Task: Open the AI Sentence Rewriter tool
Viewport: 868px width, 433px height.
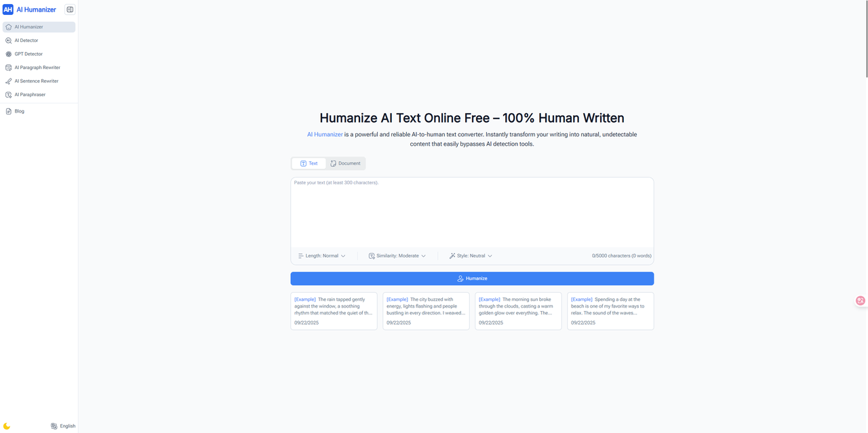Action: point(37,81)
